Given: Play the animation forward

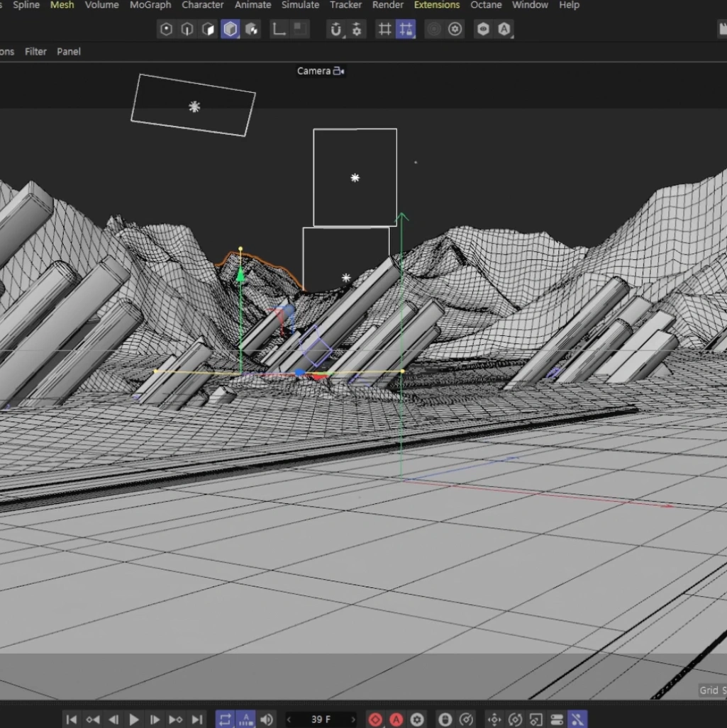Looking at the screenshot, I should click(134, 719).
